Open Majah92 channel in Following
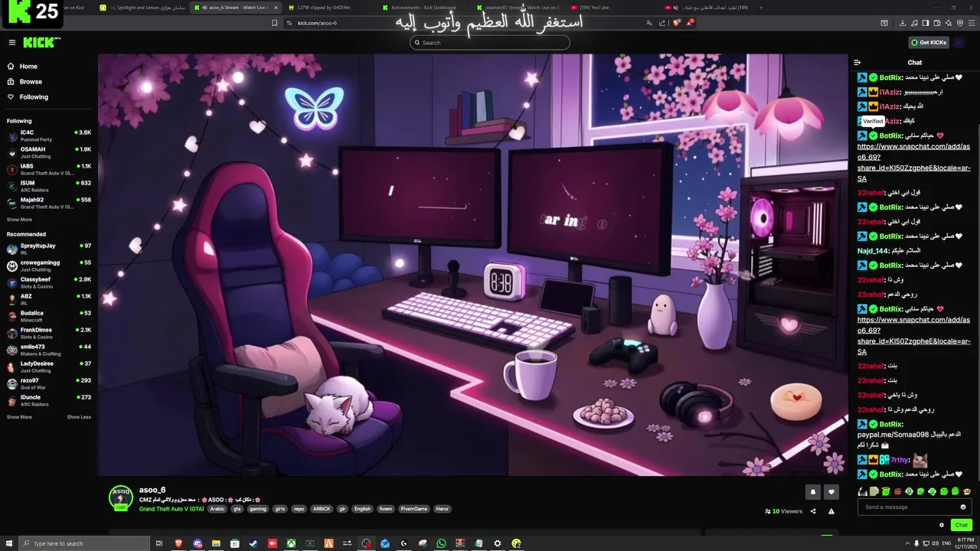980x551 pixels. click(49, 203)
